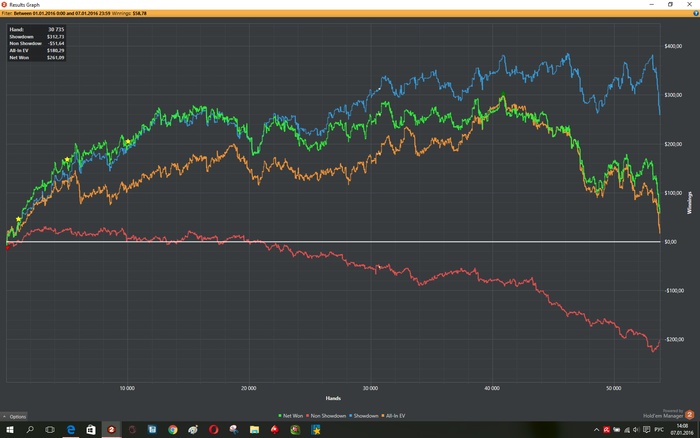Open the network tray icon
The width and height of the screenshot is (700, 438).
pyautogui.click(x=627, y=430)
